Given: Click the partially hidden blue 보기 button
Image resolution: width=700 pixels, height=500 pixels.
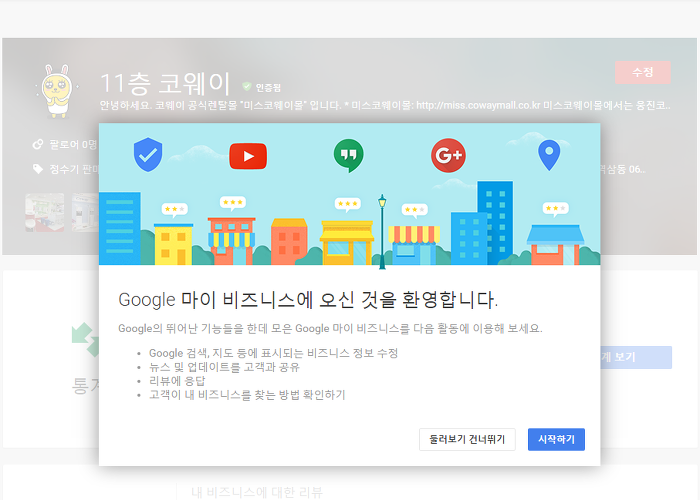Looking at the screenshot, I should pyautogui.click(x=636, y=357).
